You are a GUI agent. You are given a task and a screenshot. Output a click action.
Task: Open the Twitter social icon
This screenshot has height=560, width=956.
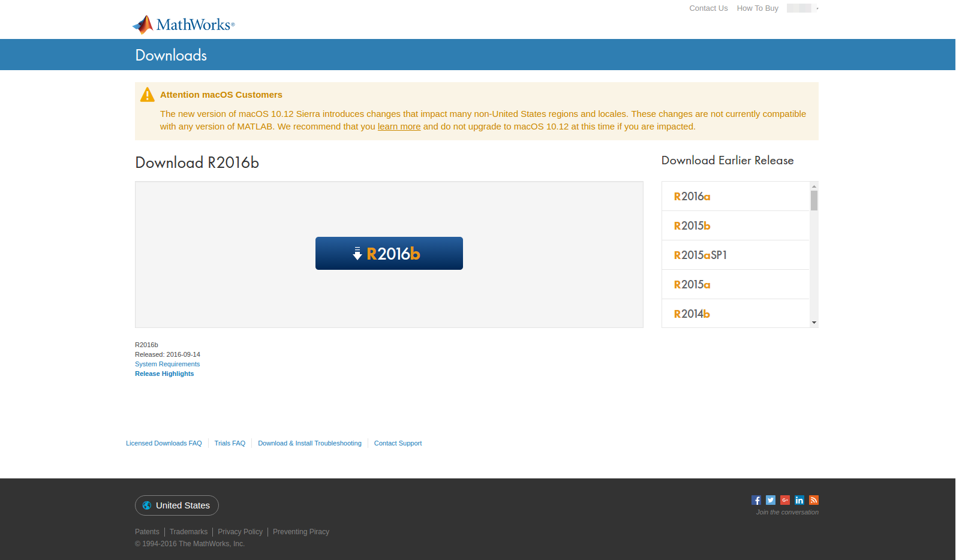tap(771, 500)
